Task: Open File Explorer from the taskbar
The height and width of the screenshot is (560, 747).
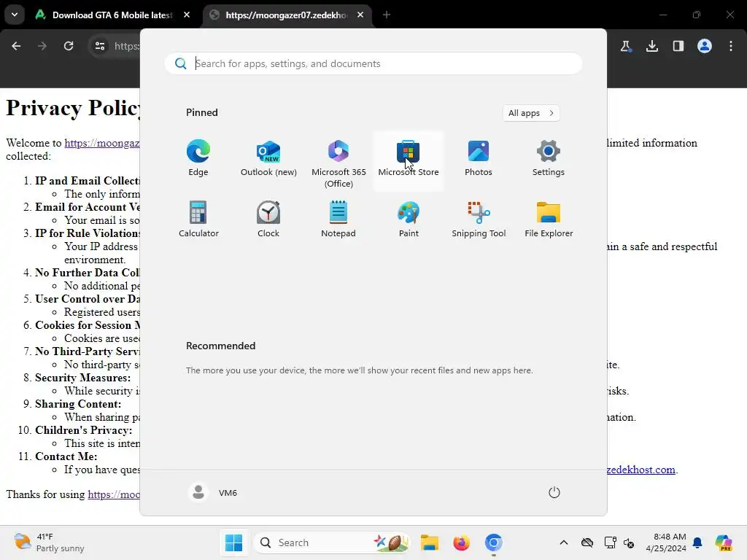Action: [429, 542]
